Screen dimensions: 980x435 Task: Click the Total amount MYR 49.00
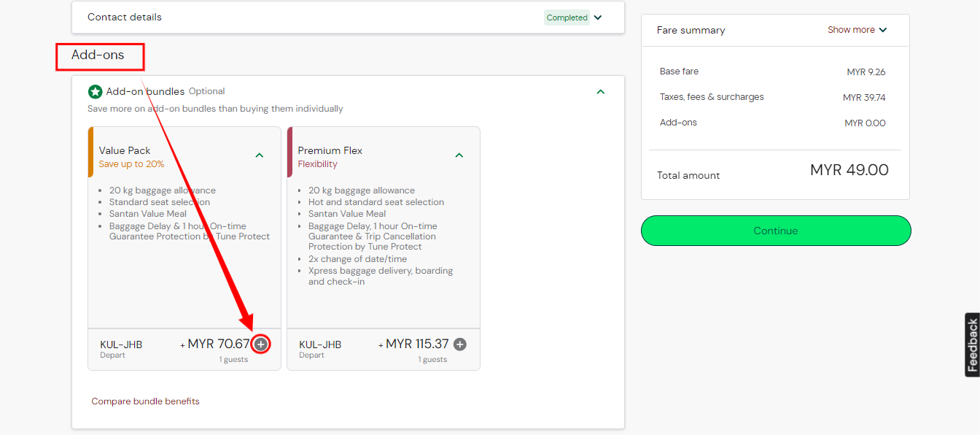coord(849,171)
